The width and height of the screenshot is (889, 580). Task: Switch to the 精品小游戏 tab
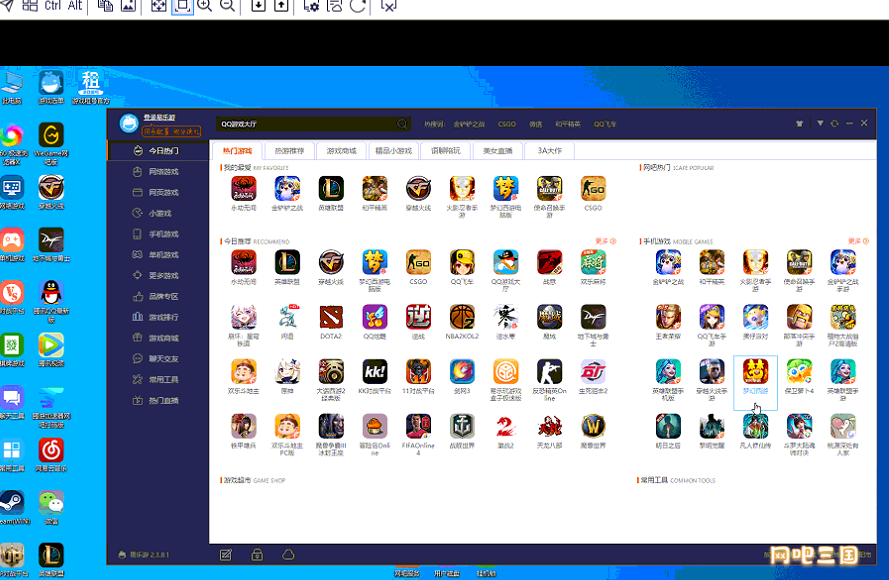tap(393, 151)
